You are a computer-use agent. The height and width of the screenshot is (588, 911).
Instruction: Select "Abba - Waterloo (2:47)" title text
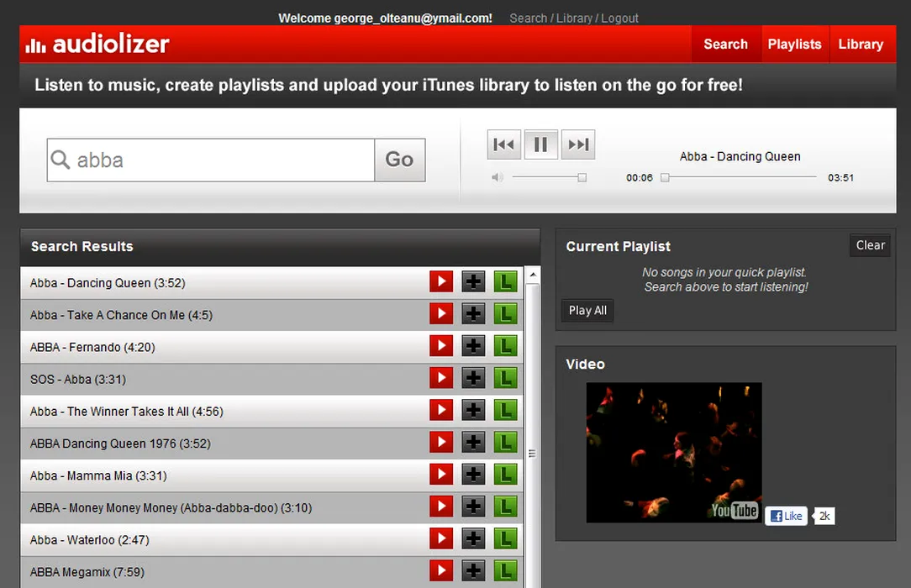pyautogui.click(x=89, y=540)
